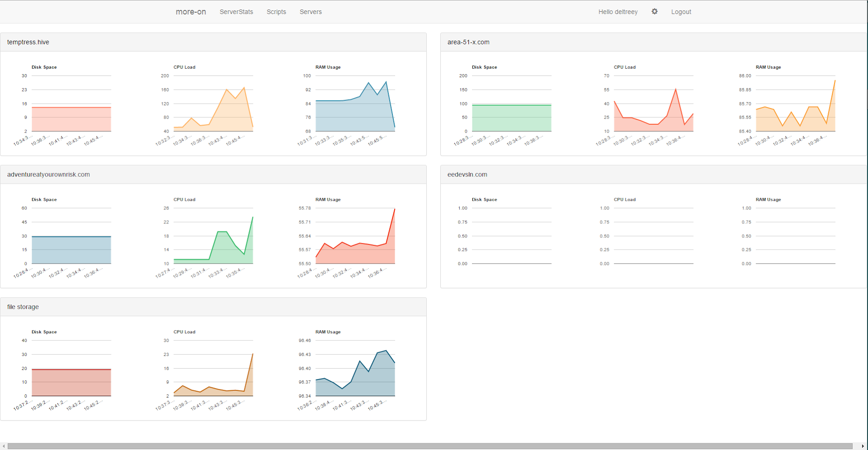The height and width of the screenshot is (450, 868).
Task: Click eedevsln.com empty CPU Load chart
Action: coord(653,236)
